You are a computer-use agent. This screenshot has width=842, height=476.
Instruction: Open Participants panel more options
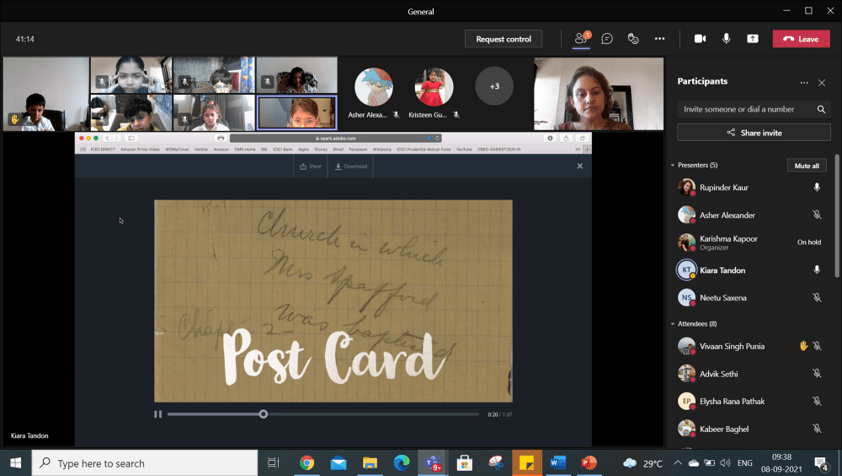point(804,83)
